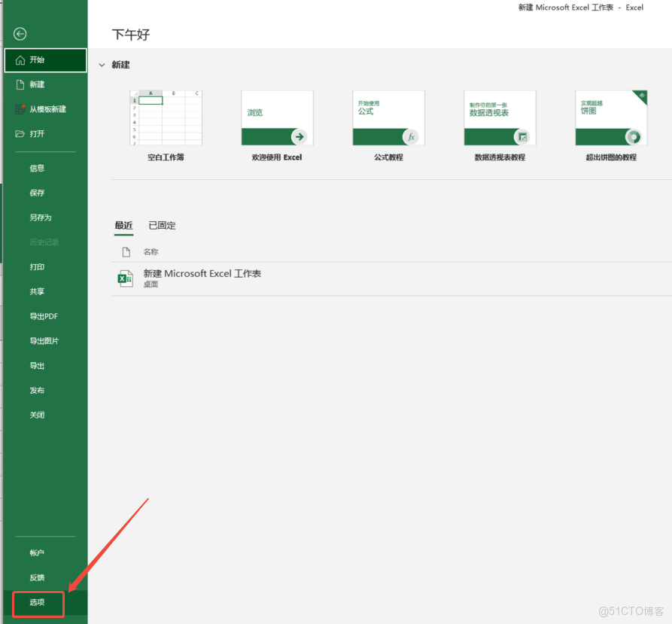Click the template icon beside 从模板新建
Viewport: 672px width, 624px height.
tap(20, 109)
